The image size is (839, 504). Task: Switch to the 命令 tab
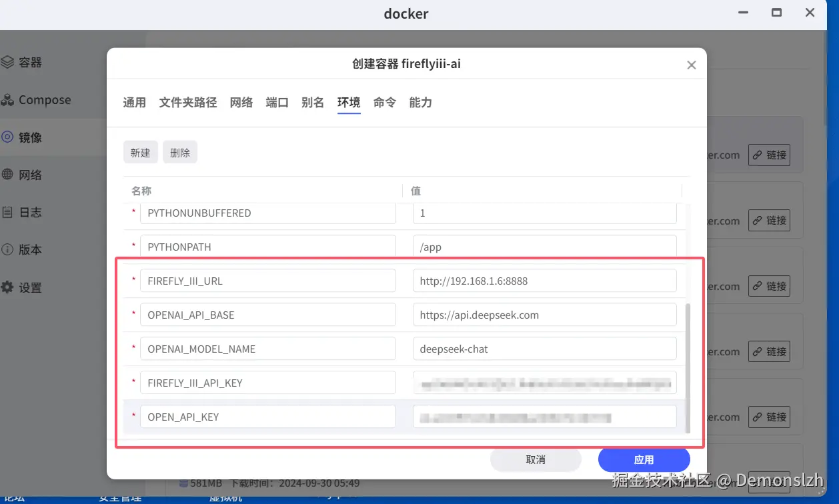pyautogui.click(x=385, y=103)
